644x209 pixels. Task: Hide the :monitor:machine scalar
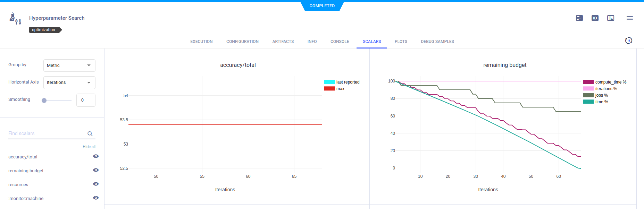(96, 198)
